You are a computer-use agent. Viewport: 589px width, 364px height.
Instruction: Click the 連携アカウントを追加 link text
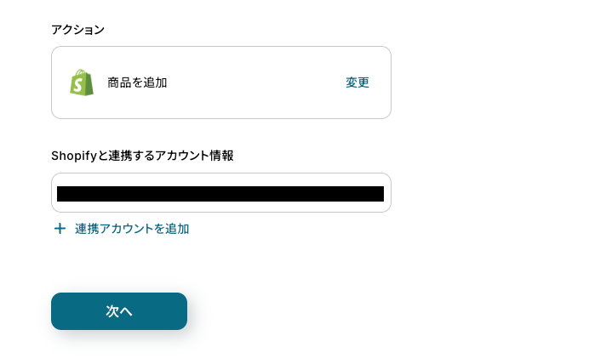132,229
